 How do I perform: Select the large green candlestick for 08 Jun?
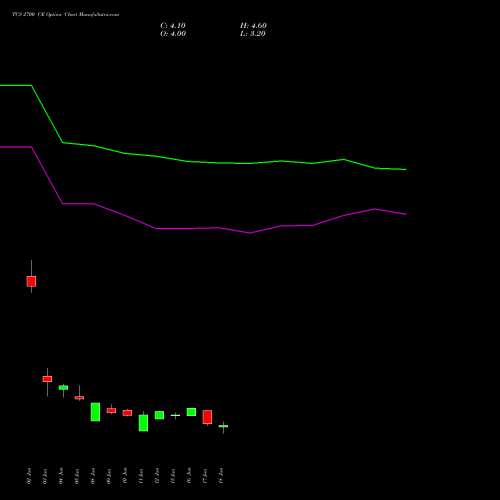coord(95,412)
